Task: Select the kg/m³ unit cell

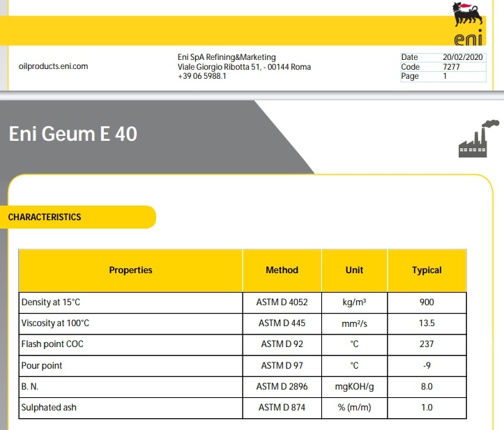Action: click(x=354, y=302)
